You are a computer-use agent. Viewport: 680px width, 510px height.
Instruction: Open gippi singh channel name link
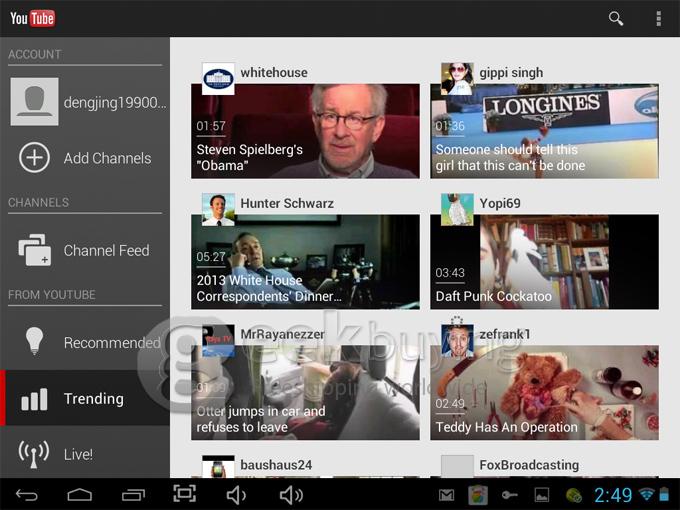511,73
